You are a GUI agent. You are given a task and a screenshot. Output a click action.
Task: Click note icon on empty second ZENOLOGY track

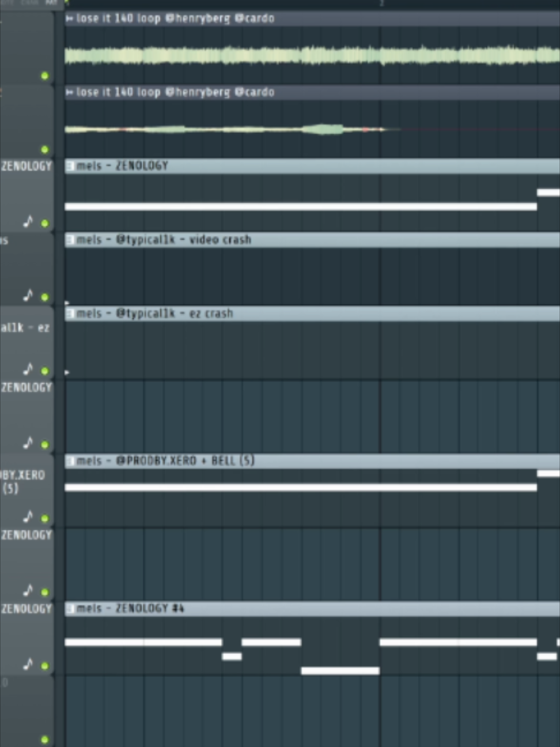28,443
